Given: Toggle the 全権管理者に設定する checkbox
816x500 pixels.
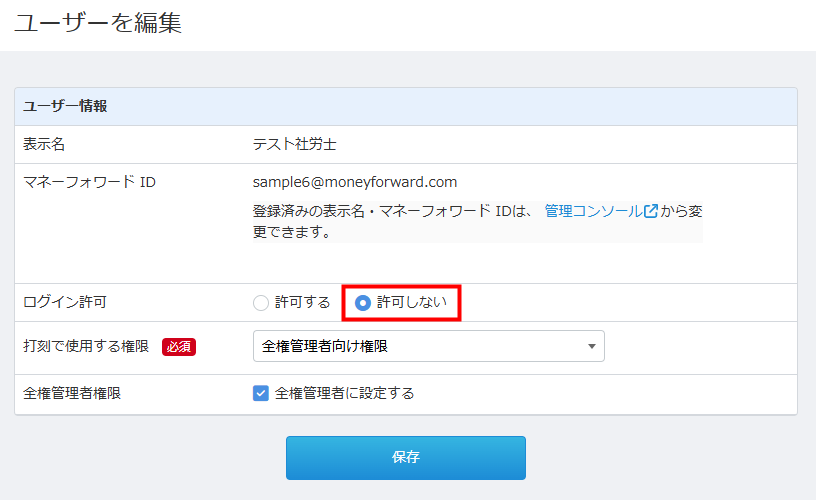Looking at the screenshot, I should point(261,393).
